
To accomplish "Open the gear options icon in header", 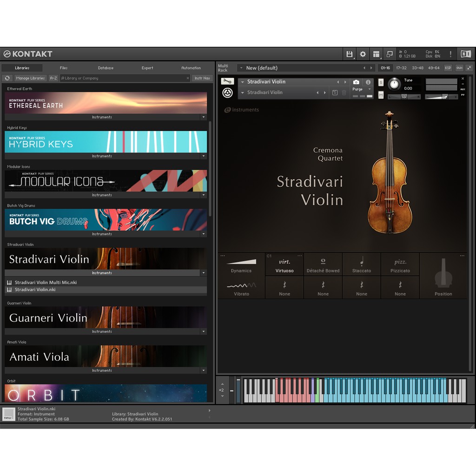I will 363,54.
